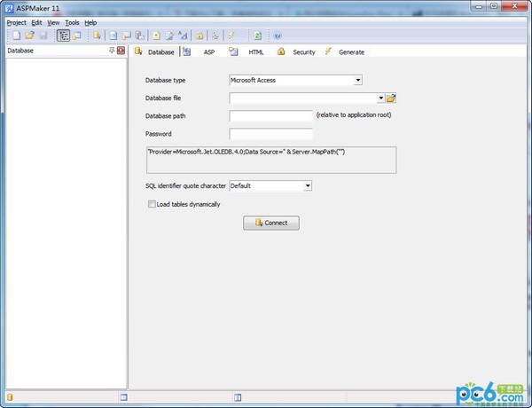Open the Project menu
532x408 pixels.
[17, 23]
